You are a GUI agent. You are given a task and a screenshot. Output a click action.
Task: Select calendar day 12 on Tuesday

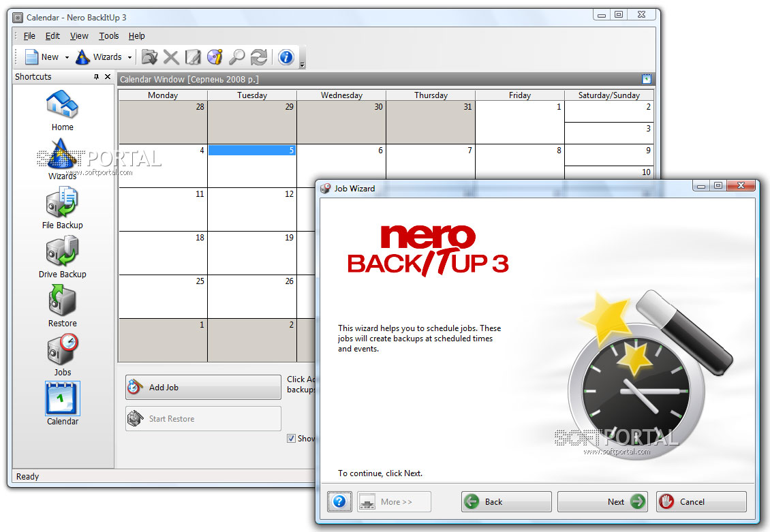[x=252, y=210]
